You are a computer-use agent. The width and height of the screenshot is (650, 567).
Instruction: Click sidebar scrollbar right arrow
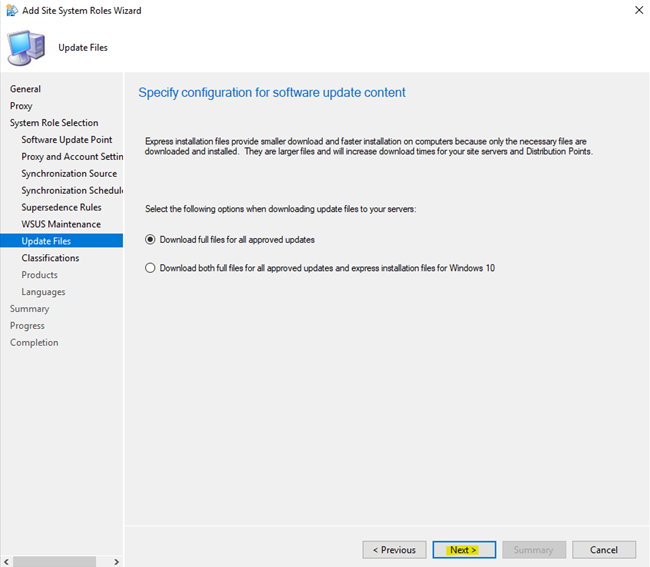[117, 562]
